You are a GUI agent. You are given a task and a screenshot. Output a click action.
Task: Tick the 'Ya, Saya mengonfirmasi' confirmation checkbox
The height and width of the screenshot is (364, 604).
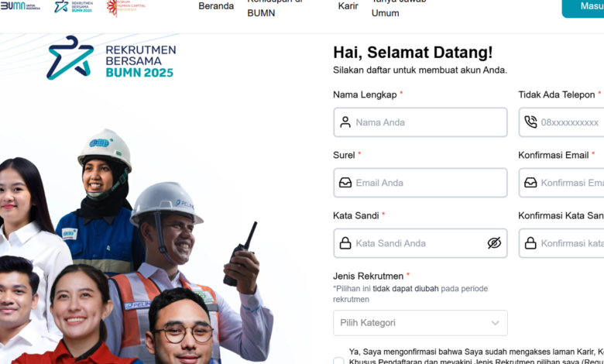point(338,361)
